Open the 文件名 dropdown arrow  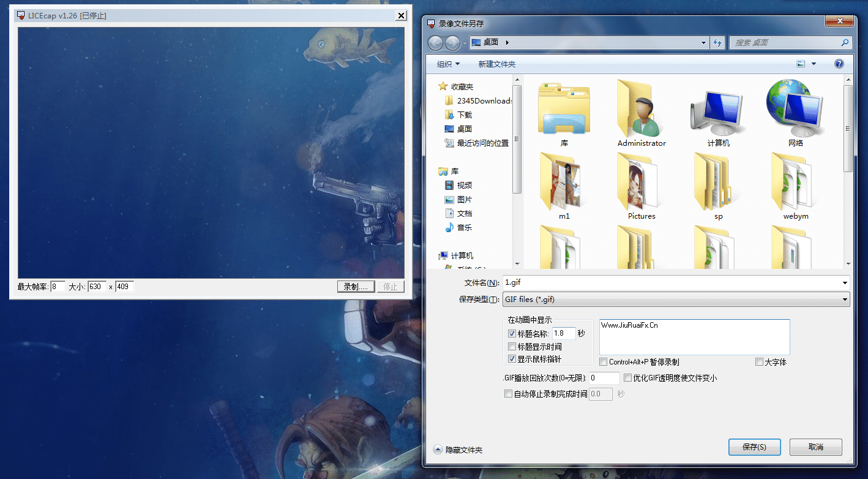pos(845,282)
